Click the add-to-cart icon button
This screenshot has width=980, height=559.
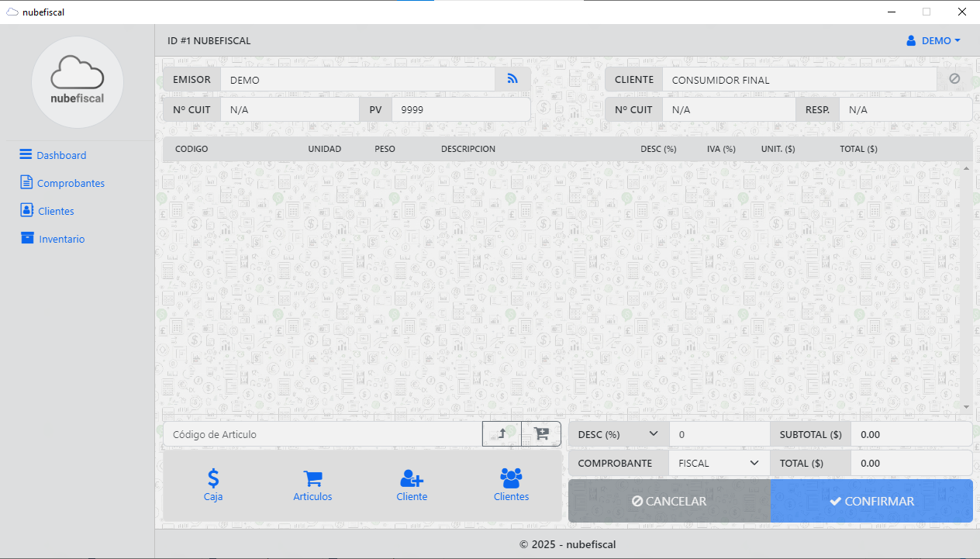[x=541, y=434]
